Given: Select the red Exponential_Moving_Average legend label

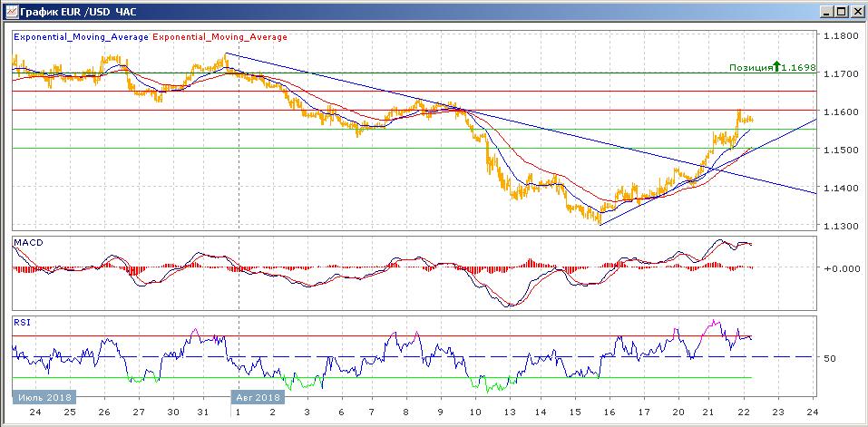Looking at the screenshot, I should pos(219,37).
